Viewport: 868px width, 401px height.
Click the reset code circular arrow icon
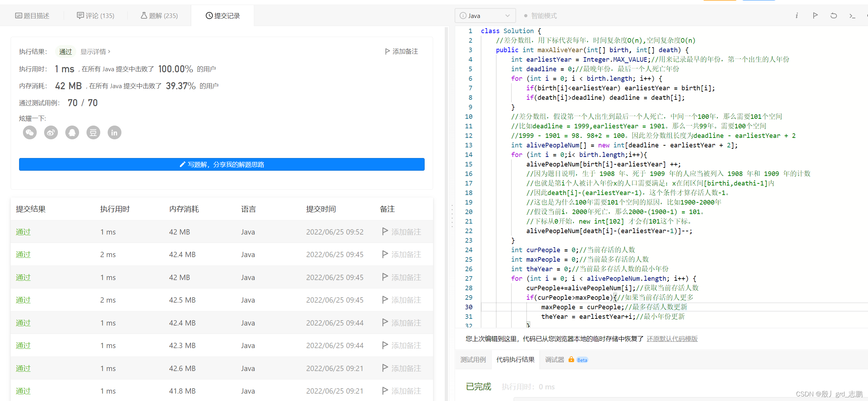point(833,16)
